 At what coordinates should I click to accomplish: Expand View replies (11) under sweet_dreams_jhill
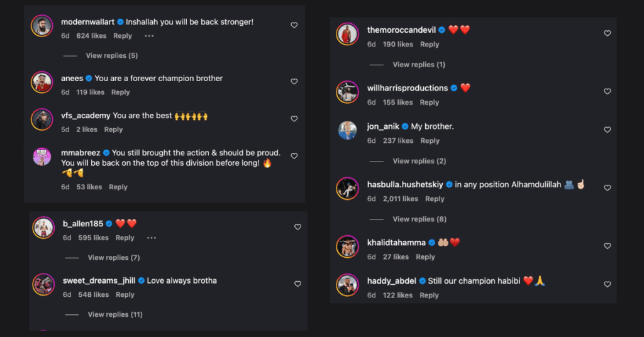point(115,314)
